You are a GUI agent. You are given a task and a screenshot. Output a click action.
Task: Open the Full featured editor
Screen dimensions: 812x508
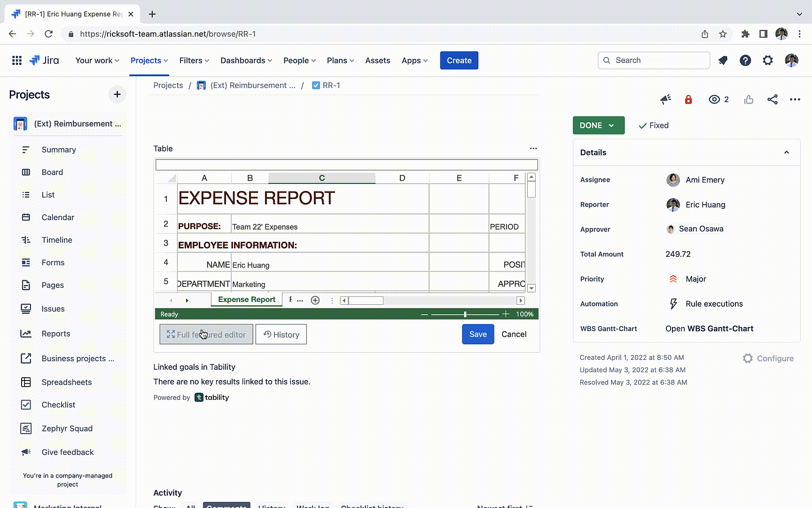click(x=206, y=334)
